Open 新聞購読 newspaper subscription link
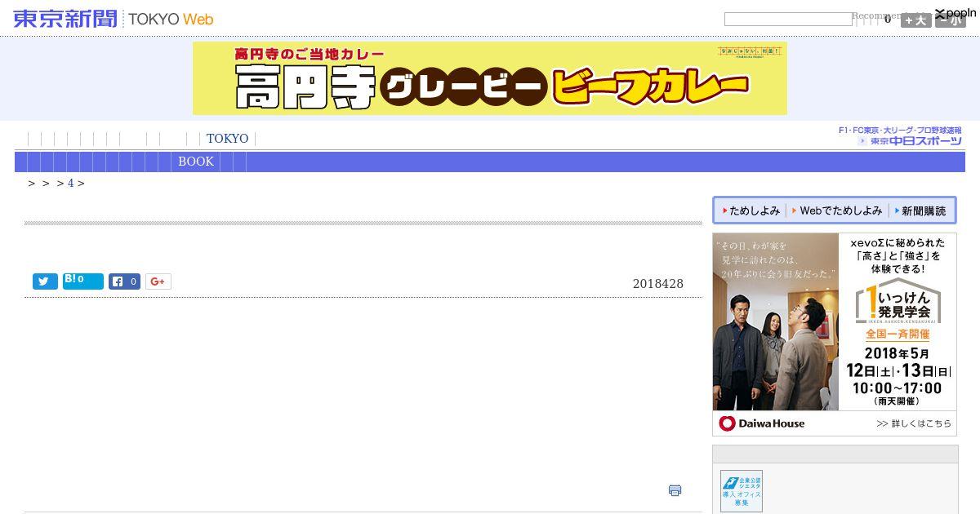Image resolution: width=980 pixels, height=514 pixels. pos(920,210)
